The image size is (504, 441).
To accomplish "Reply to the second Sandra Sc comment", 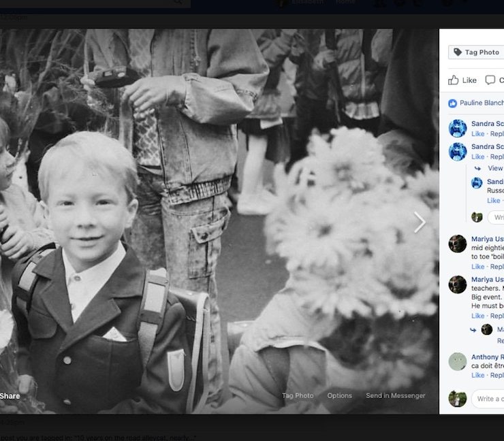I will [x=497, y=157].
